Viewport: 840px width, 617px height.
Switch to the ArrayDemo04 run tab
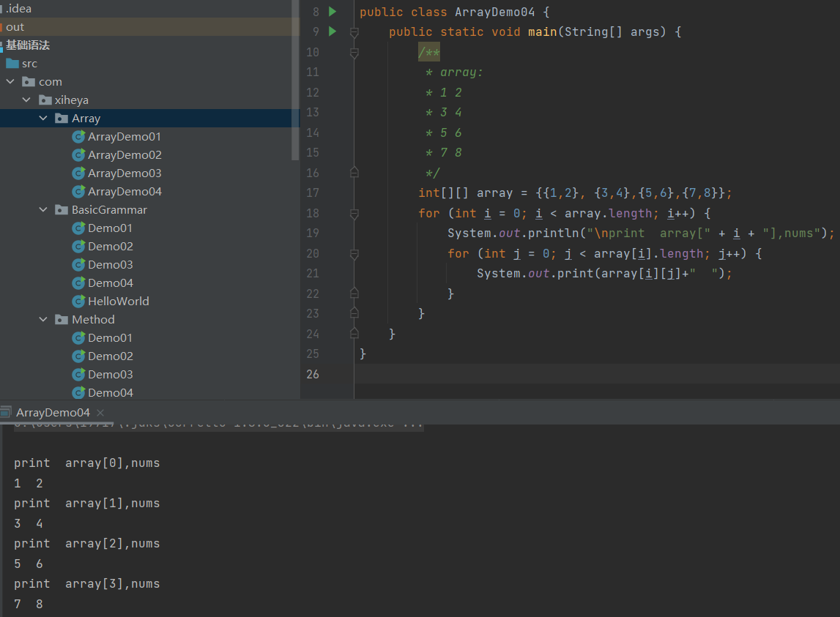(x=53, y=412)
